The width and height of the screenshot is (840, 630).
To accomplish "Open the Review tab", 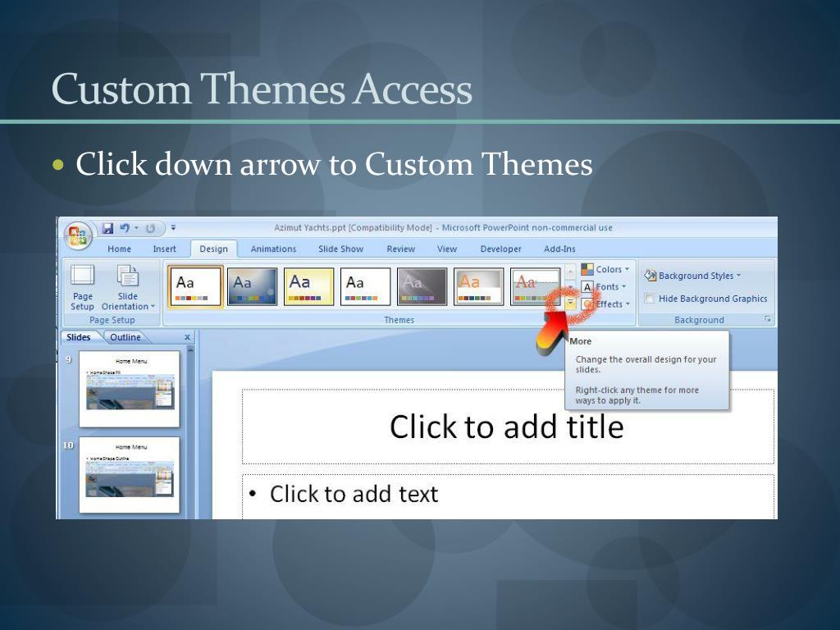I will pos(400,249).
